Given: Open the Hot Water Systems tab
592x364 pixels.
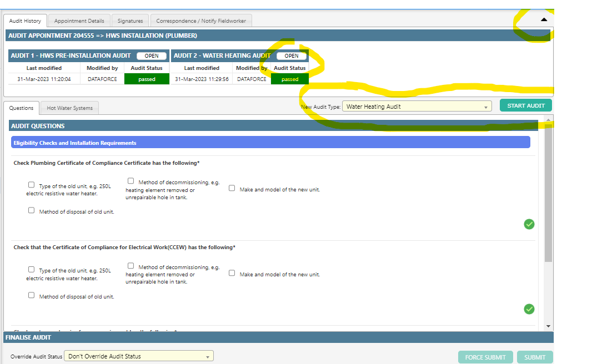Looking at the screenshot, I should 69,108.
